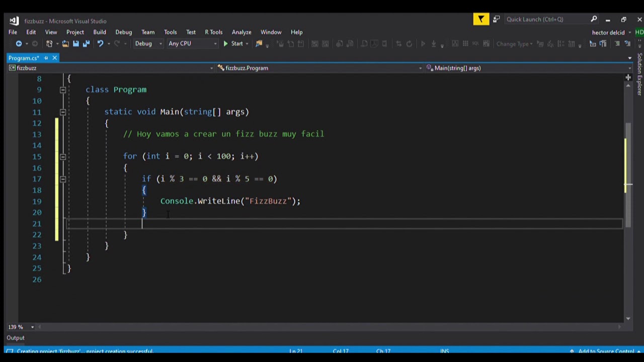This screenshot has width=644, height=362.
Task: Click the first icon right of Change Type
Action: pos(539,44)
